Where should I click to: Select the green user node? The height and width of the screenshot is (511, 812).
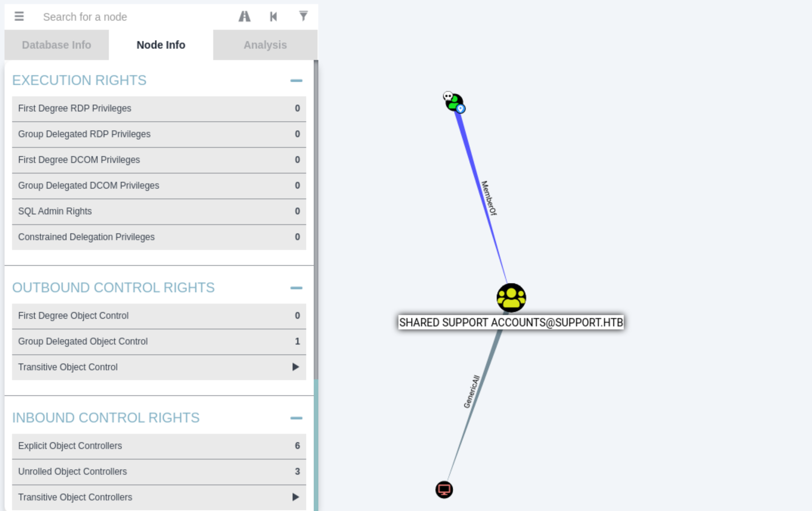(455, 103)
